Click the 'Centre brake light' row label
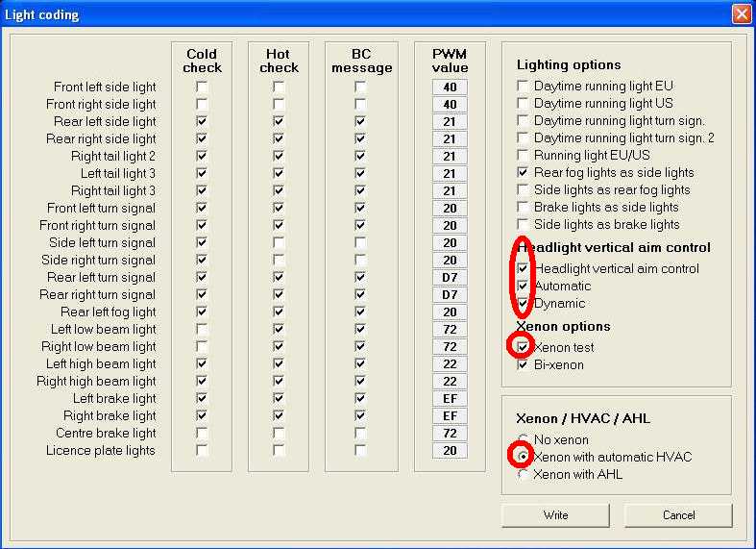The height and width of the screenshot is (549, 756). point(106,433)
